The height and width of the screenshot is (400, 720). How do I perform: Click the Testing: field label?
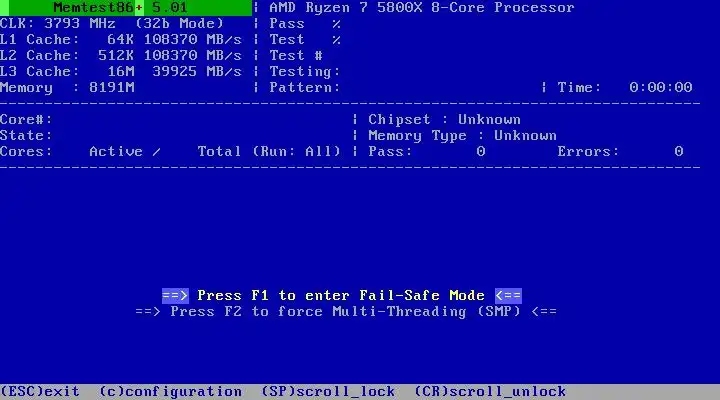pos(305,72)
